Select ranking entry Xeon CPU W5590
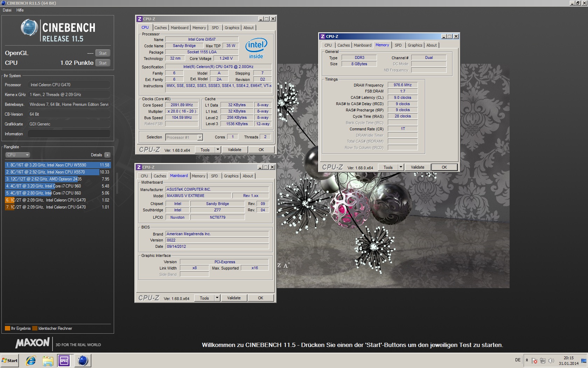The height and width of the screenshot is (368, 588). [58, 165]
